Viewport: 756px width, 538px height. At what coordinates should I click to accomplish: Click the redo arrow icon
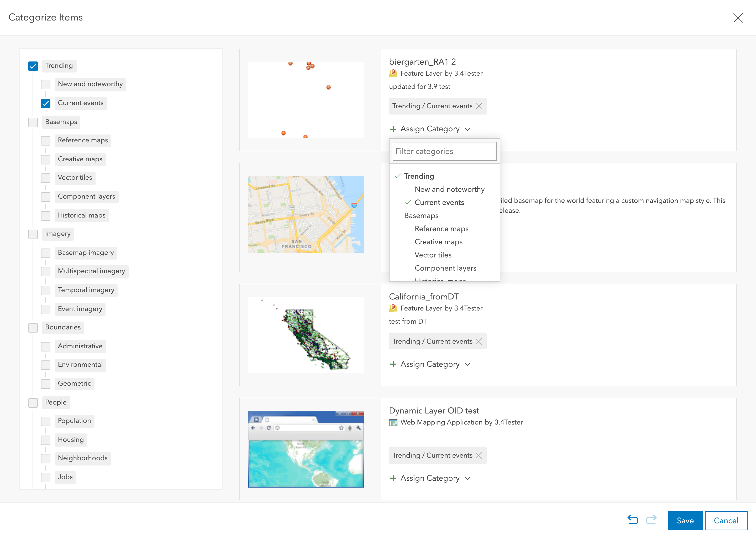coord(651,520)
